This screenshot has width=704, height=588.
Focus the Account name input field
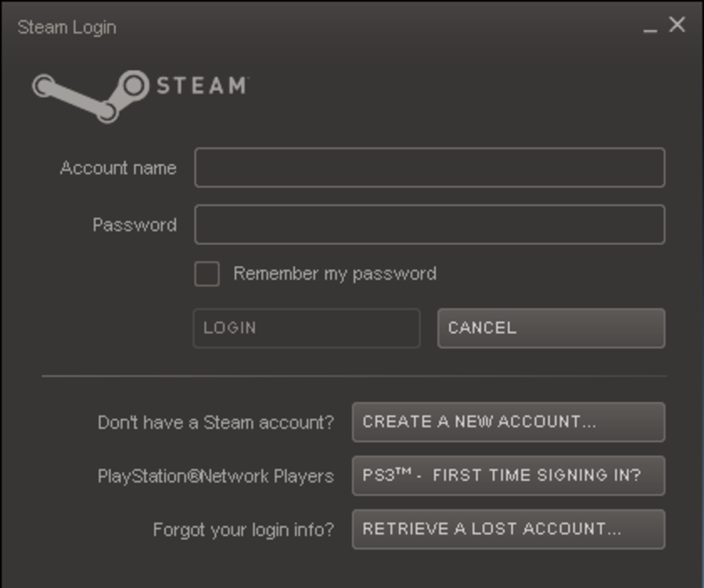click(429, 168)
